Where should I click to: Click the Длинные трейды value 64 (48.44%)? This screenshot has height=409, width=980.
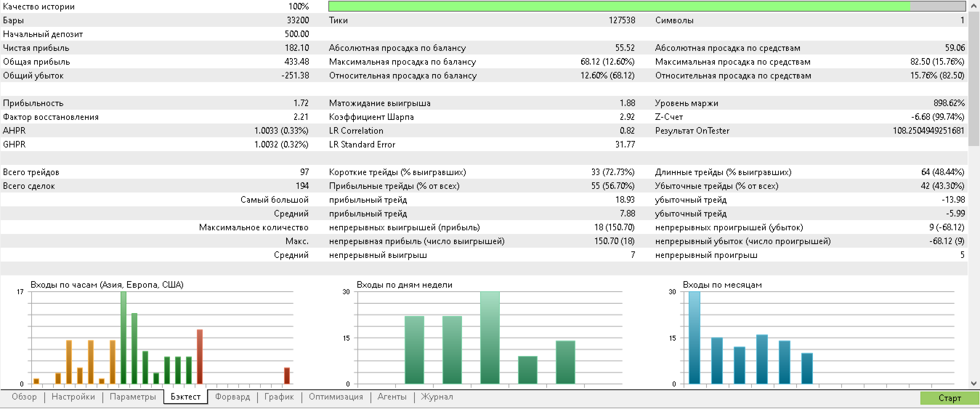(942, 172)
